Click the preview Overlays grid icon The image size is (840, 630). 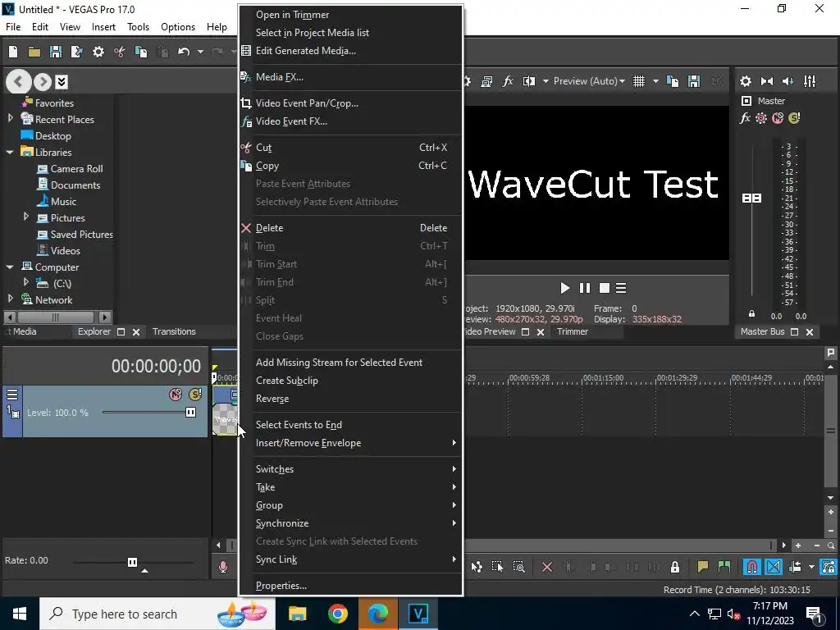(x=639, y=81)
